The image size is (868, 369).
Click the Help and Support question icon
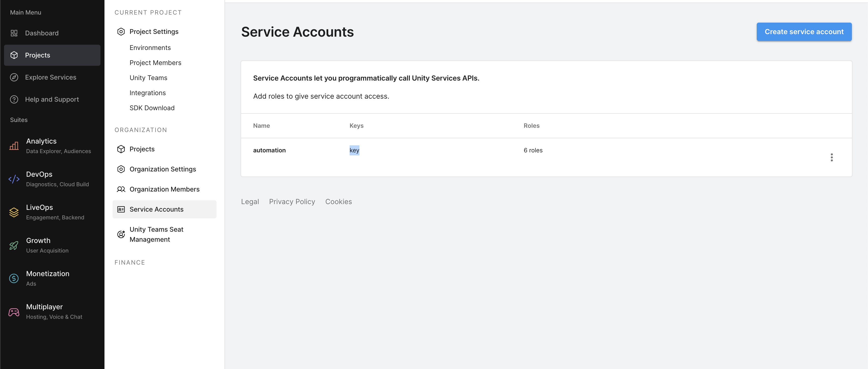(x=14, y=99)
